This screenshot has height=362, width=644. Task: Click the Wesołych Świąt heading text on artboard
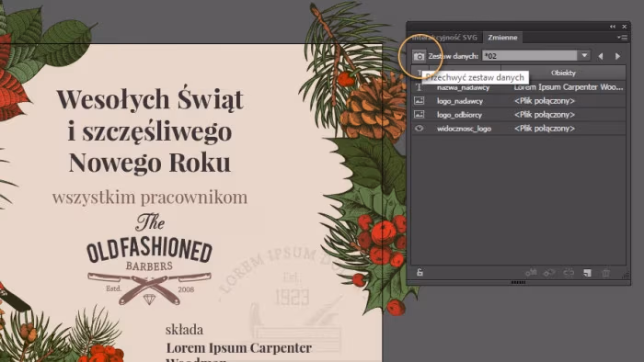click(x=150, y=99)
